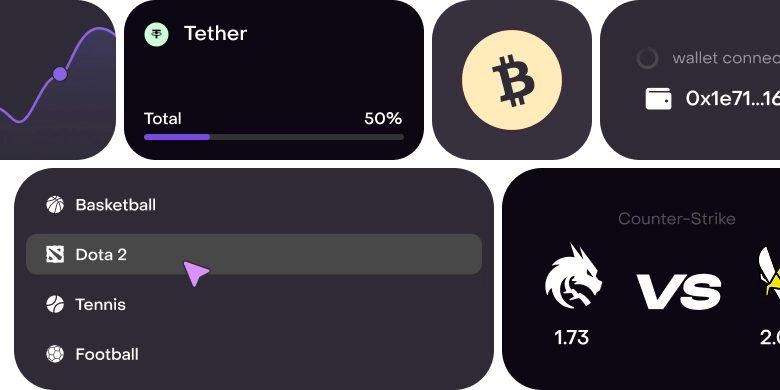Choose Football in the sports list
This screenshot has width=780, height=390.
click(x=107, y=354)
